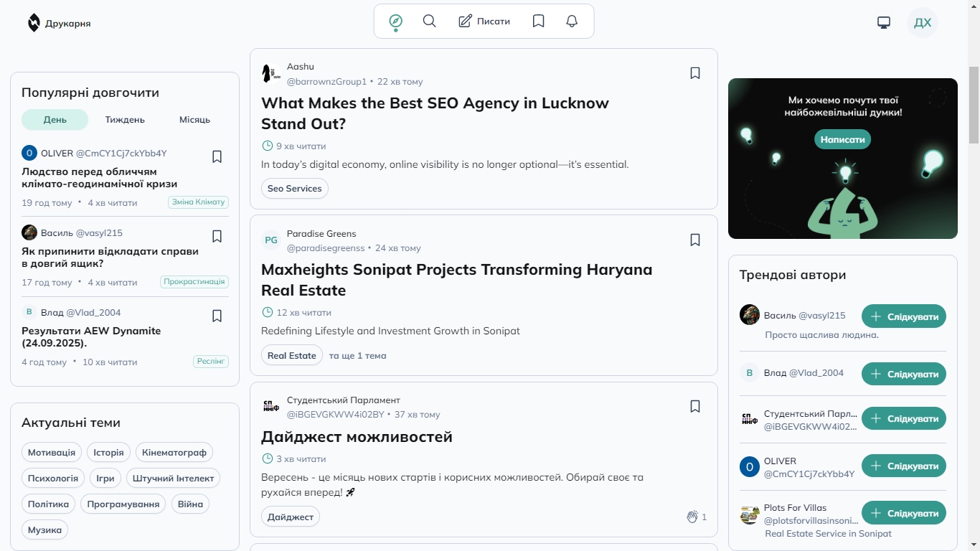
Task: Follow Plots For Villas
Action: 904,513
